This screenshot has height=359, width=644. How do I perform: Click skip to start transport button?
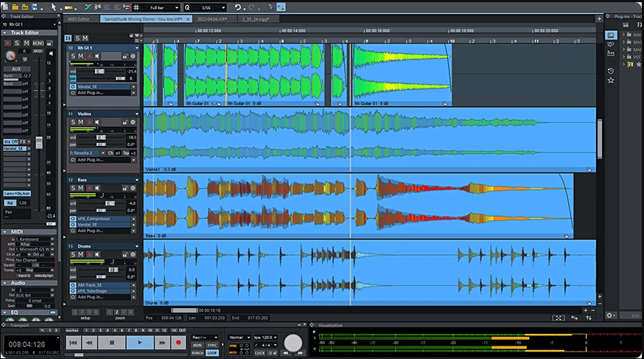[x=73, y=343]
